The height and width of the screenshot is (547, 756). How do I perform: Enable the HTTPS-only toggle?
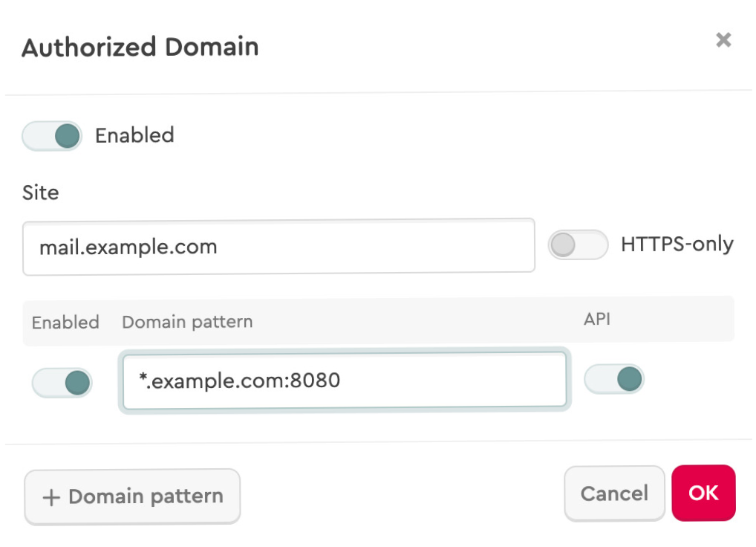578,245
